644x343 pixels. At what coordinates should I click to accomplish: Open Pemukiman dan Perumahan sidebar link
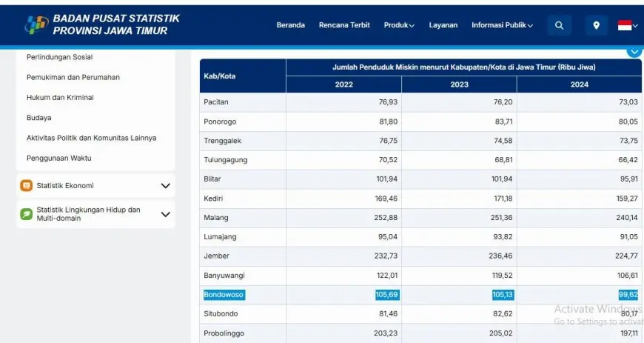pos(73,77)
